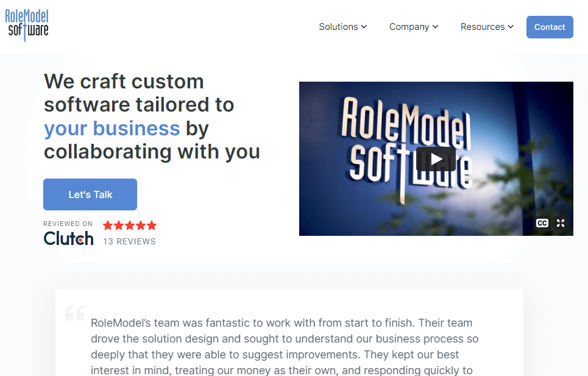Open the Solutions menu label

[x=338, y=27]
